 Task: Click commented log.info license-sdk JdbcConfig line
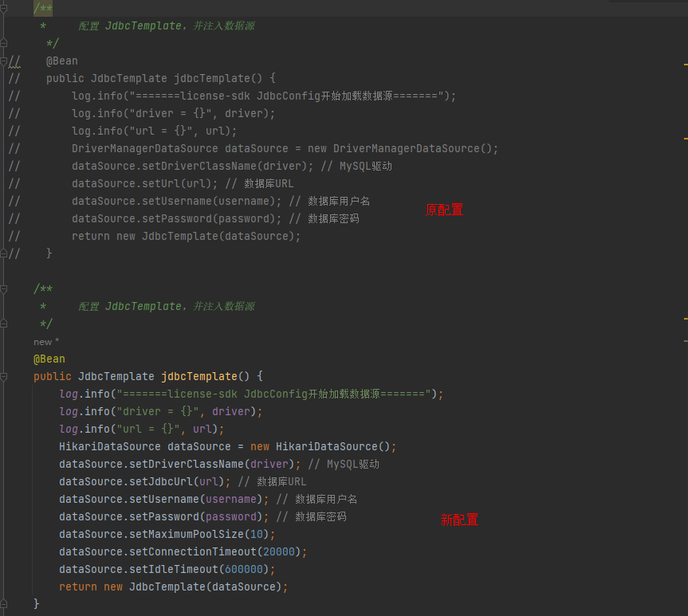point(264,96)
